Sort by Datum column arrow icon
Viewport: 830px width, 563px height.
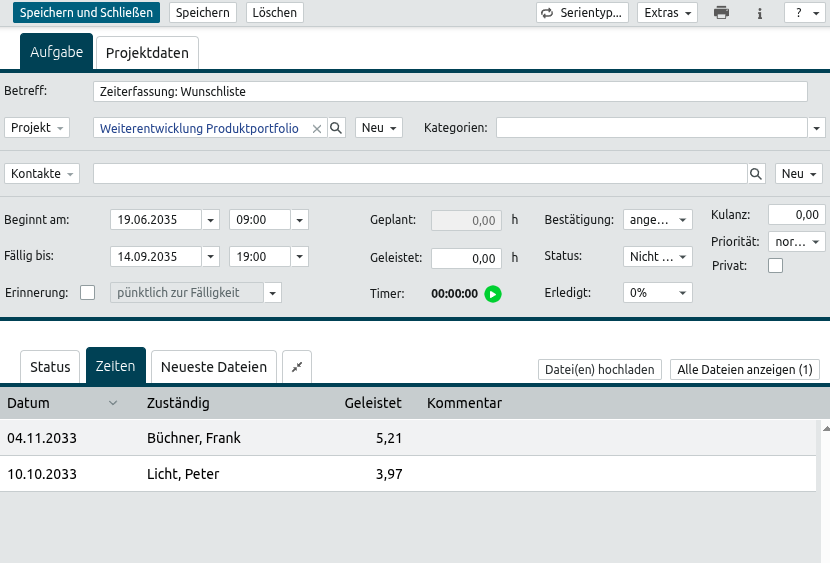point(113,403)
